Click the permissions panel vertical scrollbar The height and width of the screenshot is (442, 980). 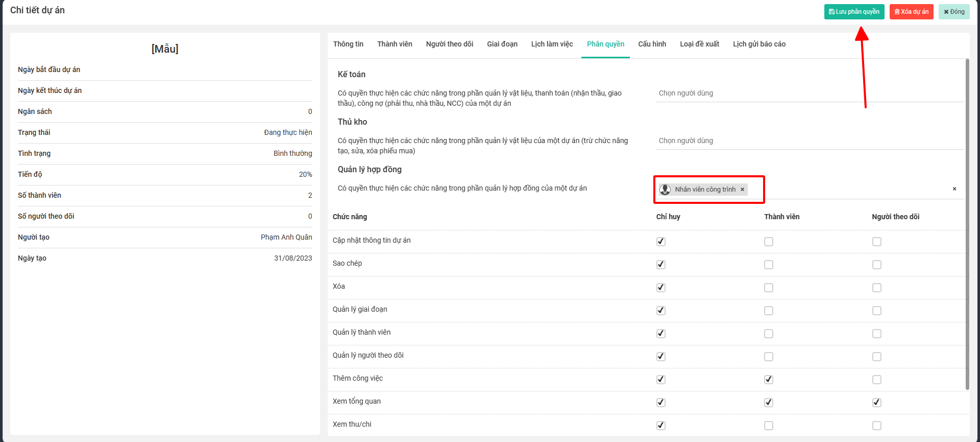967,225
